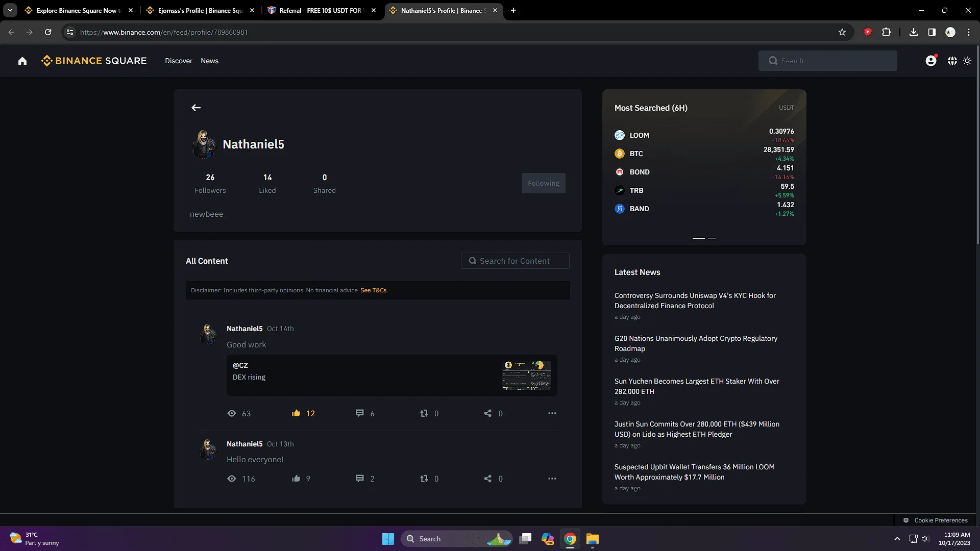Go to Binance Square home icon
The width and height of the screenshot is (980, 551).
[x=22, y=61]
